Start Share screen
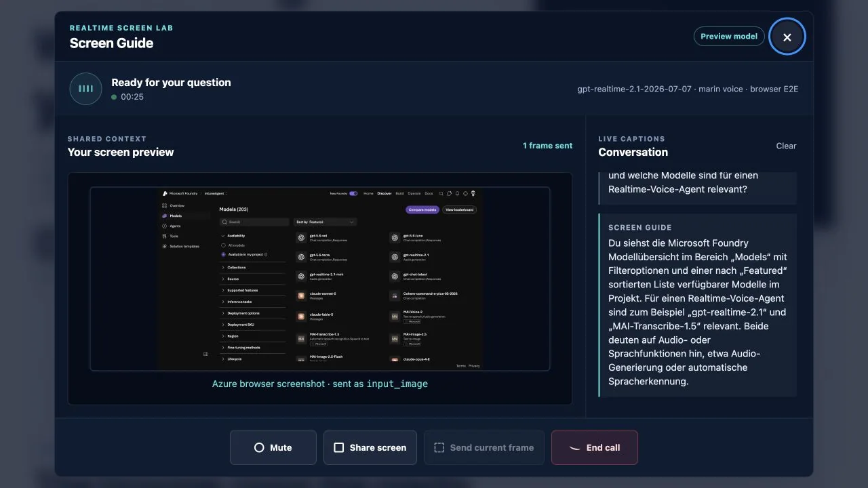 click(x=370, y=447)
